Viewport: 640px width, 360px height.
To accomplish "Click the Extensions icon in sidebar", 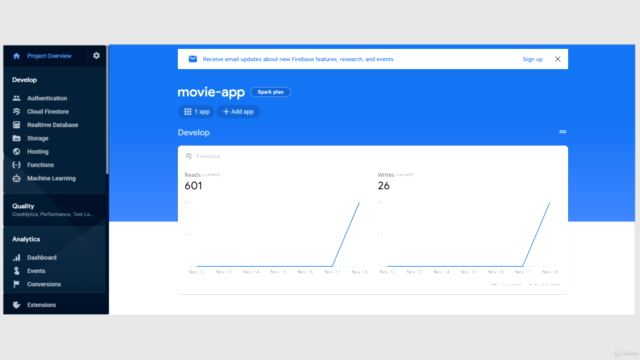I will pyautogui.click(x=16, y=305).
